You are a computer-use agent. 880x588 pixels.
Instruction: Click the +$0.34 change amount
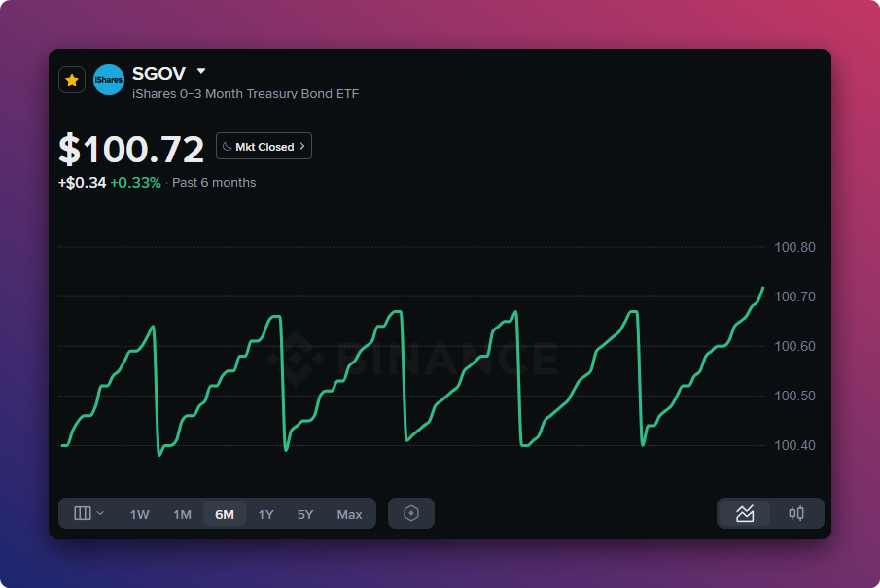(x=82, y=183)
